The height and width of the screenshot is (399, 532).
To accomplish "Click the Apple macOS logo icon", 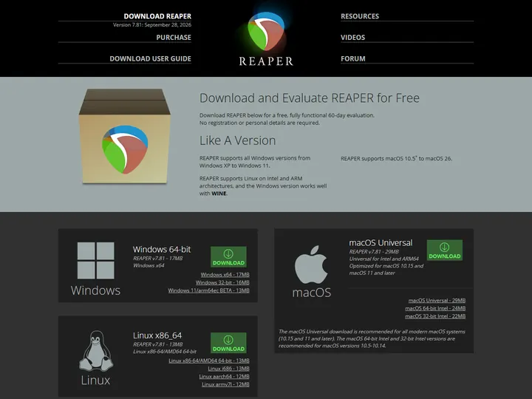I will pos(311,265).
